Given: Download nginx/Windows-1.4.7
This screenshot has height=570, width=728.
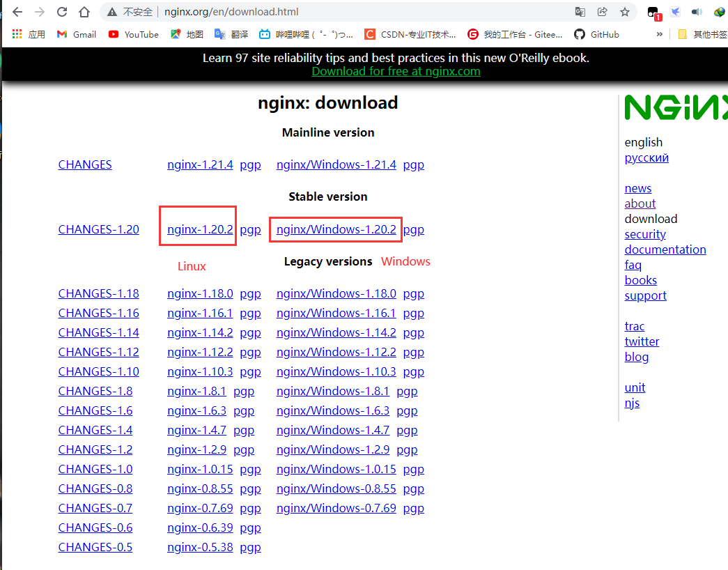Looking at the screenshot, I should (333, 430).
